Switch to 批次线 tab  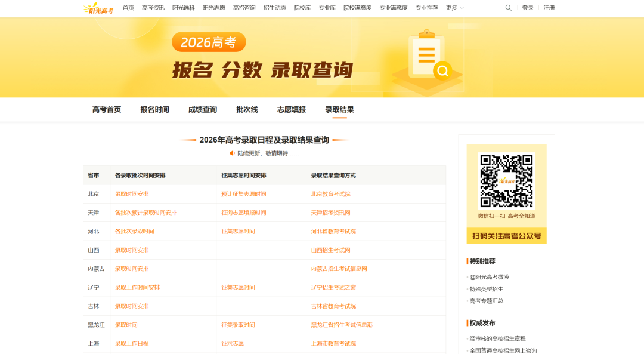click(247, 110)
